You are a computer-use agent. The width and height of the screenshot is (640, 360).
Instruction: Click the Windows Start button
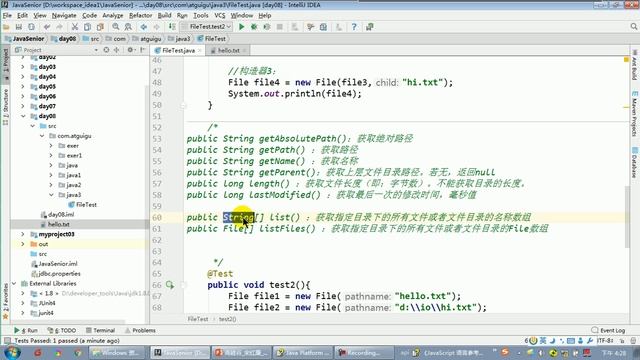(11, 353)
